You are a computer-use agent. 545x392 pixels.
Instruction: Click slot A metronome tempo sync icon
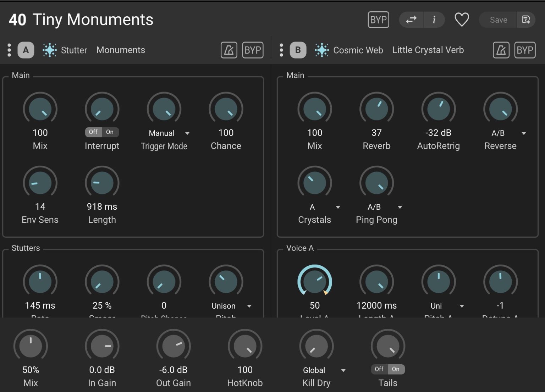(229, 50)
